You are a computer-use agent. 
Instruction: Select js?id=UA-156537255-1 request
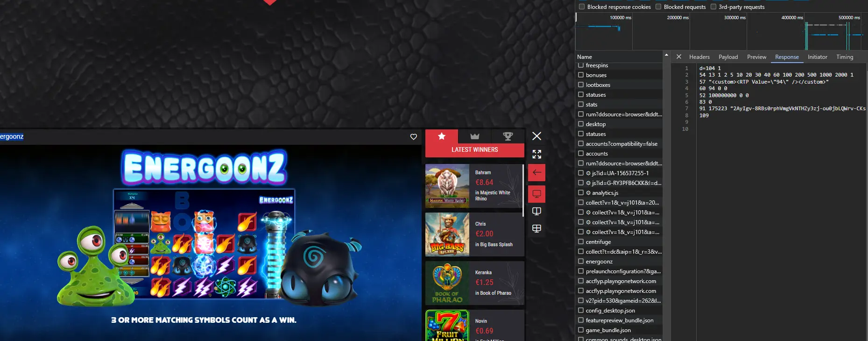pos(620,173)
